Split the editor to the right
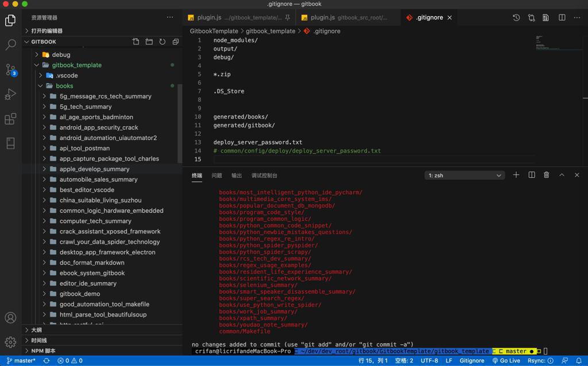The height and width of the screenshot is (366, 588). tap(562, 18)
